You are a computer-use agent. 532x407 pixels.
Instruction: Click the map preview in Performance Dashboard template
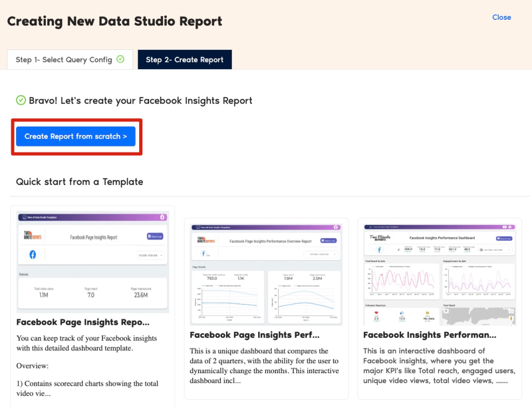click(478, 317)
